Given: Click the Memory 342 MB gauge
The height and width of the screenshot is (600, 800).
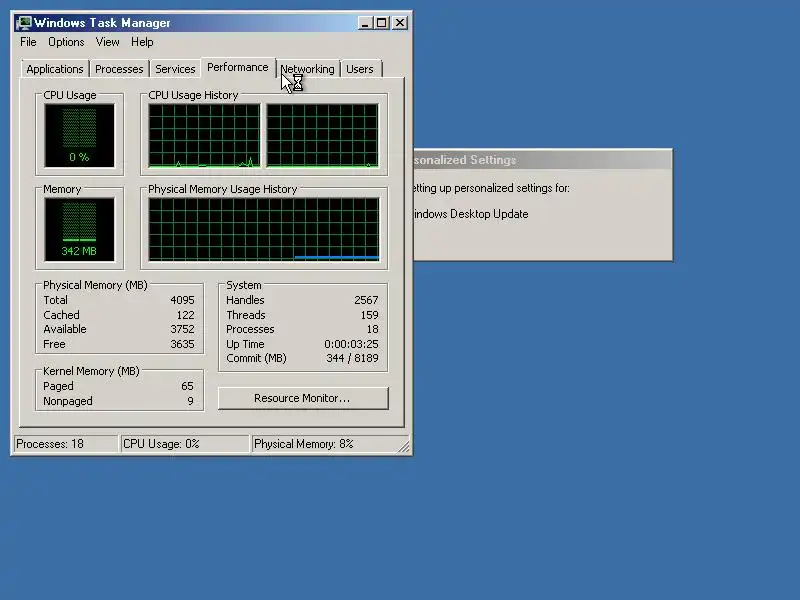Looking at the screenshot, I should click(79, 230).
